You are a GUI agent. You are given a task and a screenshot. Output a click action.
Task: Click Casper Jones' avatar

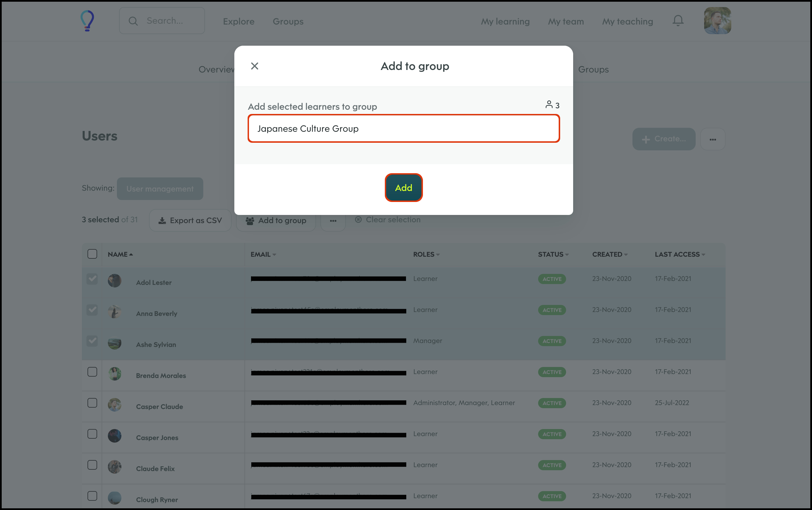114,436
